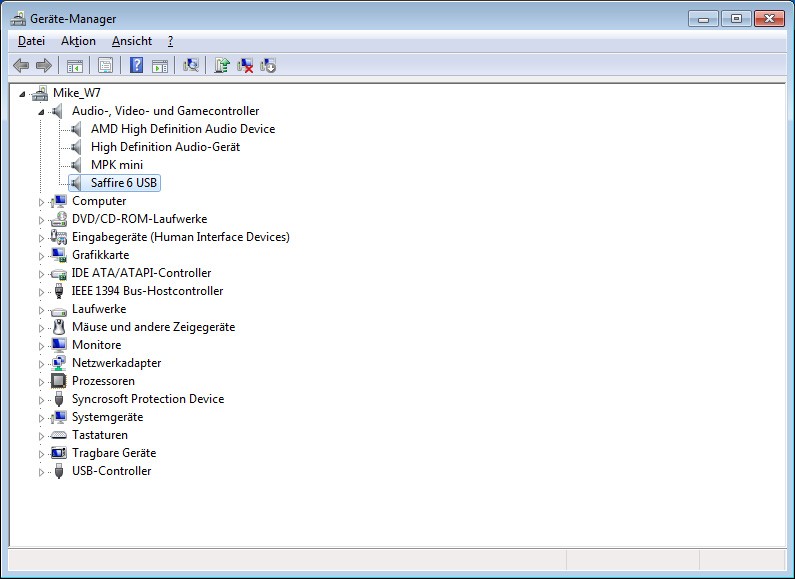Click the Prozessoren chip icon
The image size is (795, 579).
[59, 381]
